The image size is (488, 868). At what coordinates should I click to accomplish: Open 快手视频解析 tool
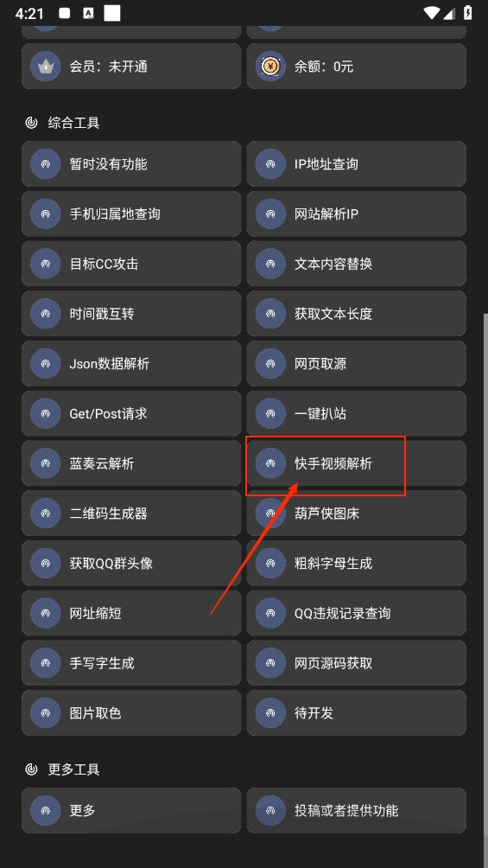[x=357, y=463]
